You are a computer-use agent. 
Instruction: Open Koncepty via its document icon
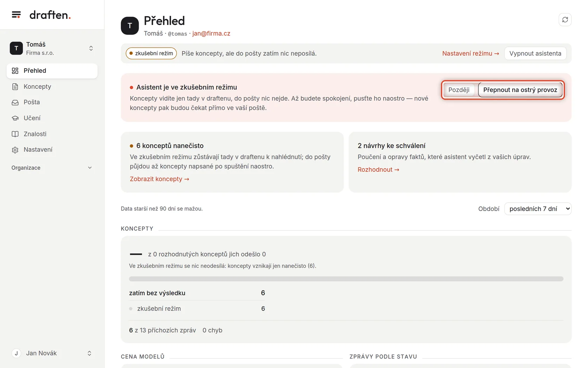[15, 87]
